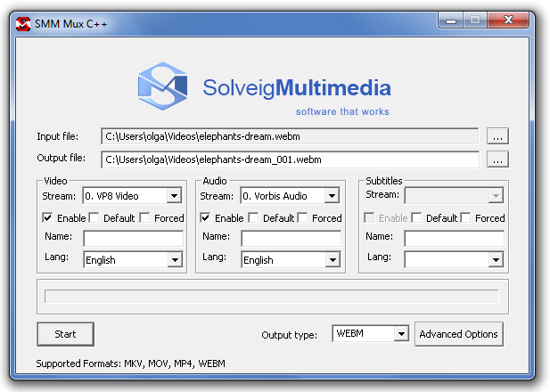Open the Audio Lang dropdown
This screenshot has height=392, width=550.
[x=291, y=260]
